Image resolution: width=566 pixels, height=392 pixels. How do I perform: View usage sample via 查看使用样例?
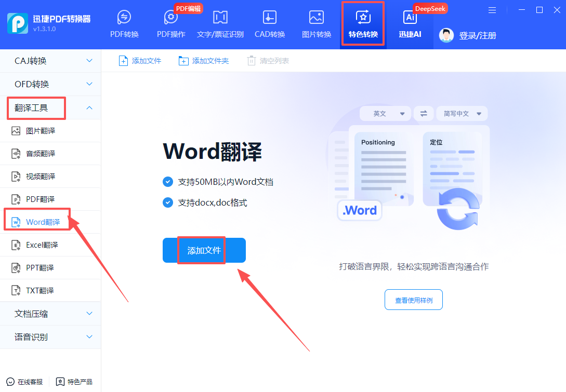[x=413, y=300]
